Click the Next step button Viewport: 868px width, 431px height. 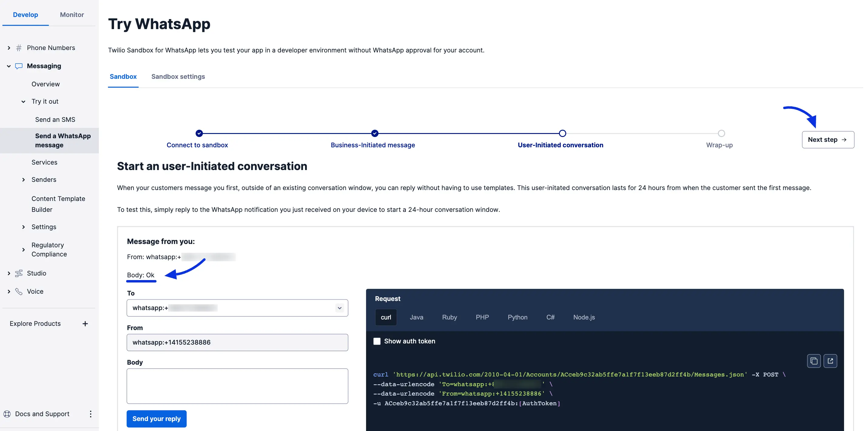click(828, 140)
